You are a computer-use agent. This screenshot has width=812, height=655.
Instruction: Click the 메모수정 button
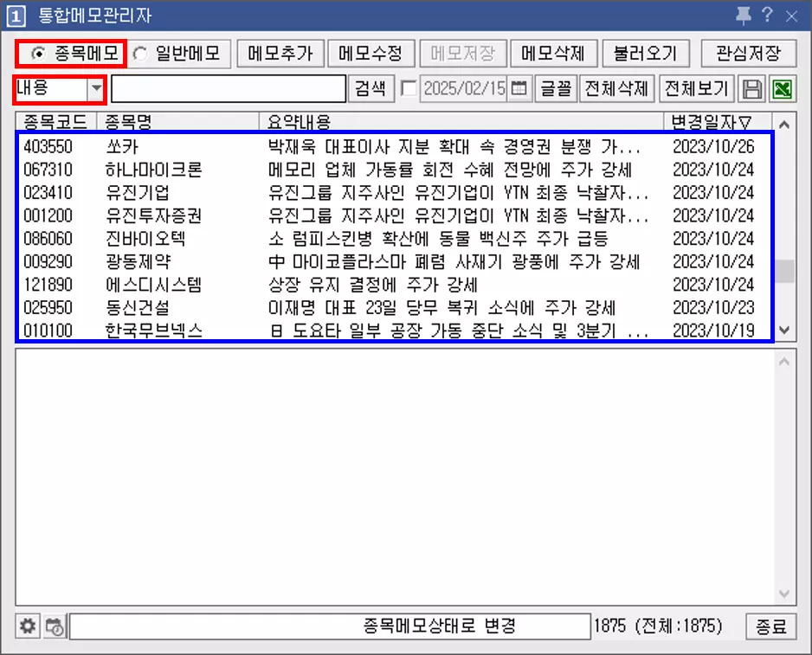371,54
